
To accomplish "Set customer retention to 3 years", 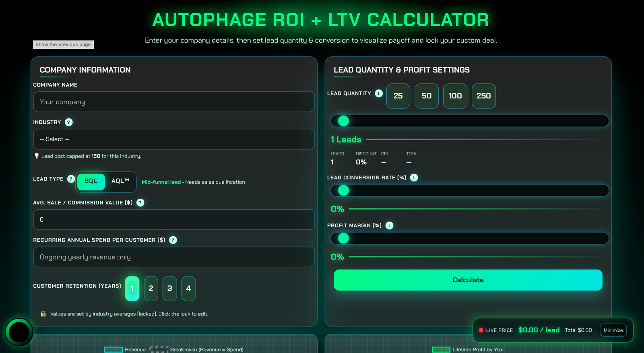I will [170, 289].
